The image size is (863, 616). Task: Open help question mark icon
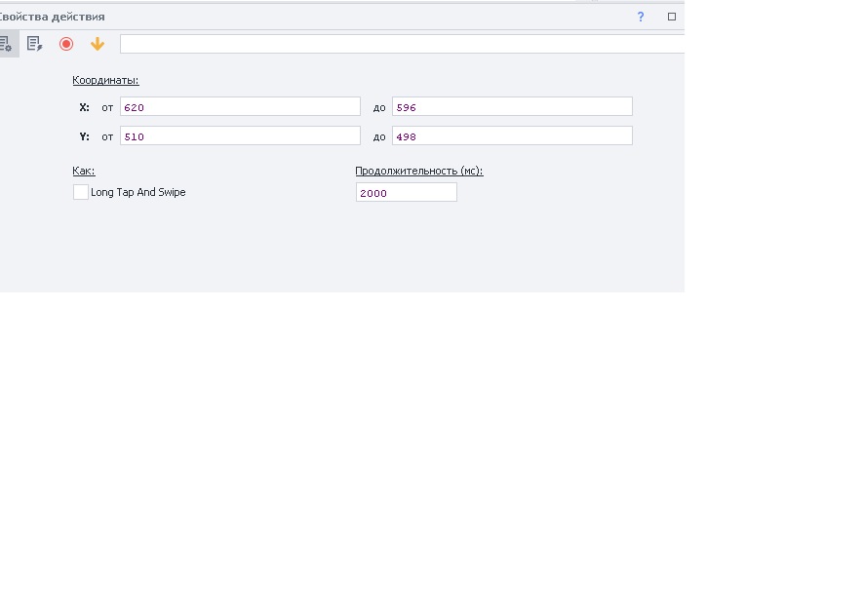(x=640, y=17)
